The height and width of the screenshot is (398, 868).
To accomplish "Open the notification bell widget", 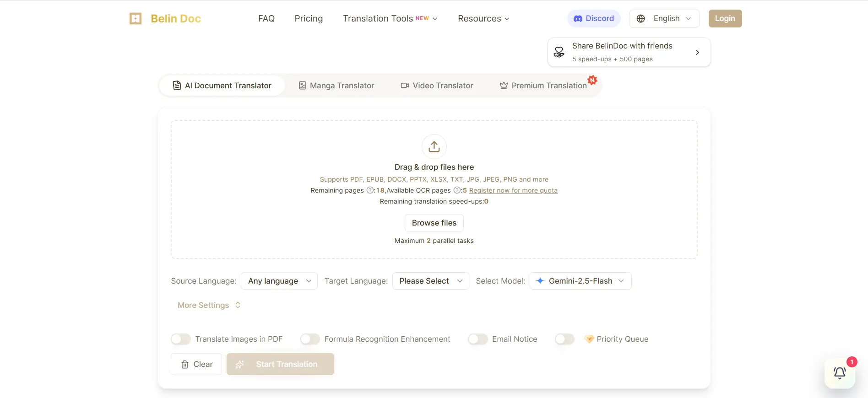I will pyautogui.click(x=840, y=373).
